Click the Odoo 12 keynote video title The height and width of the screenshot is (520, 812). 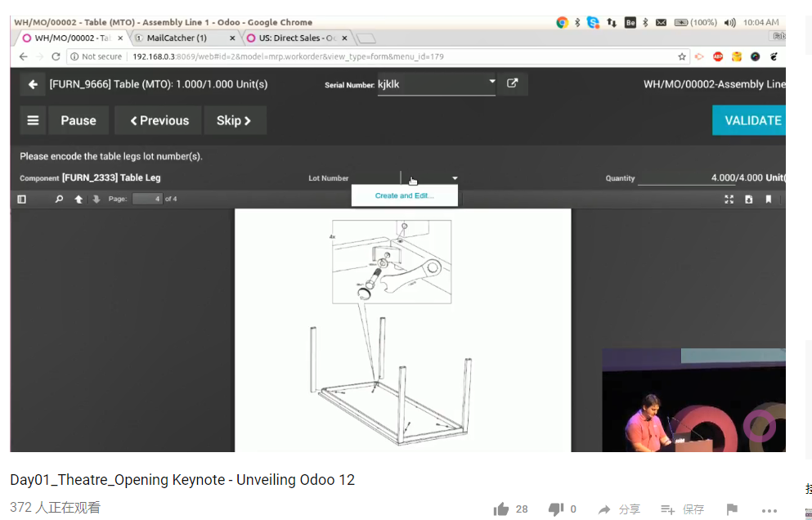(182, 480)
